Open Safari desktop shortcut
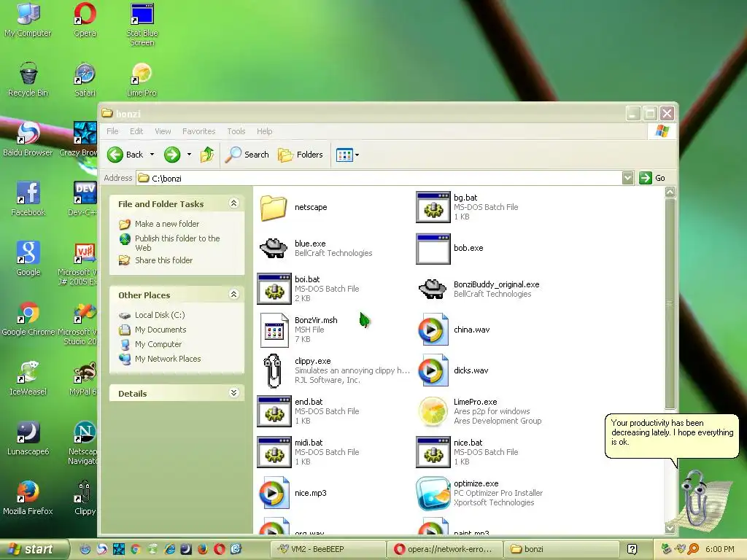 85,79
